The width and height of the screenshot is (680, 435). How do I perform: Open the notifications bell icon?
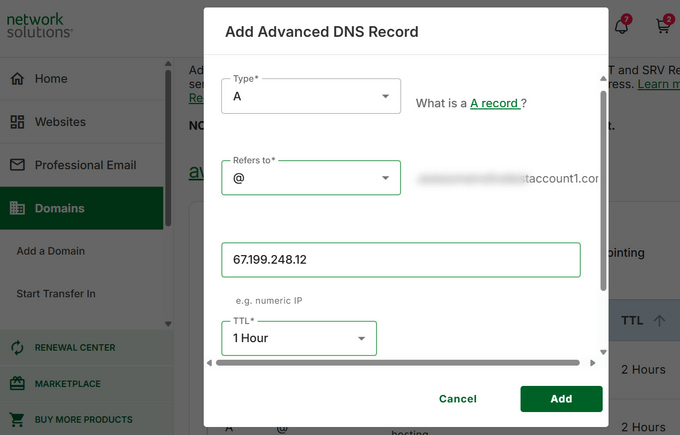pos(621,27)
